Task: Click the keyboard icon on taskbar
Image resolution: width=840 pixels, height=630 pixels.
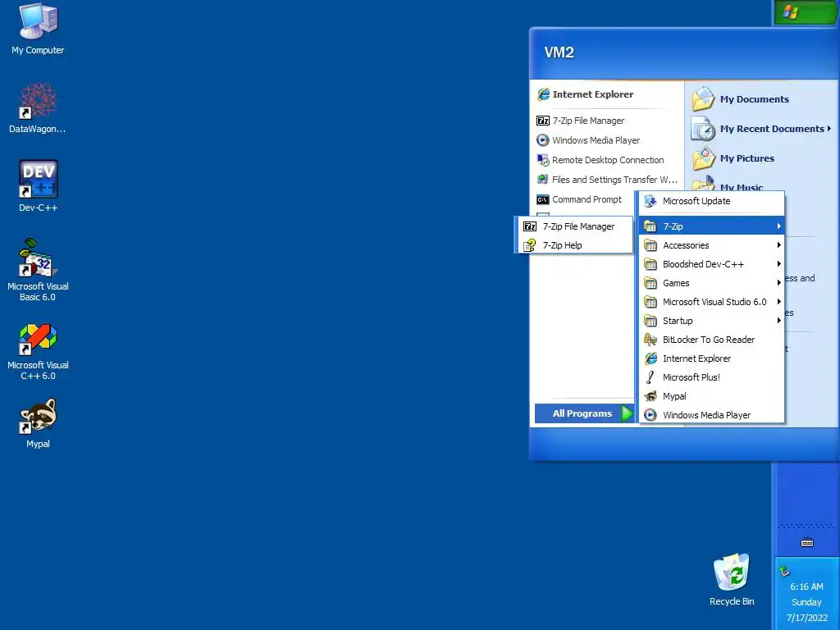Action: click(x=807, y=543)
